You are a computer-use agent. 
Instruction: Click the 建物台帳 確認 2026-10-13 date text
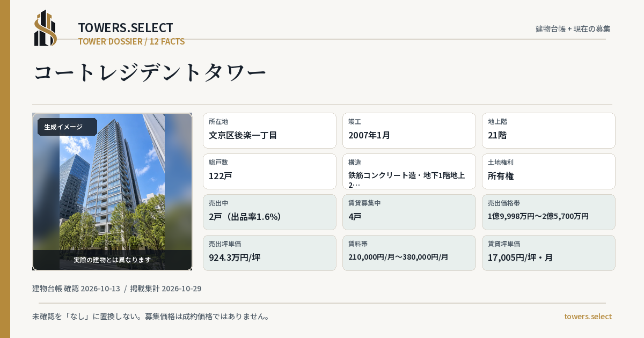[76, 289]
